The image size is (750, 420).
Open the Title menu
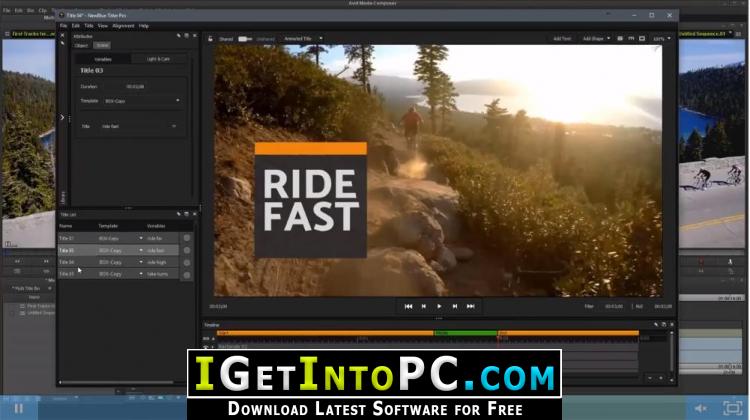[x=89, y=26]
